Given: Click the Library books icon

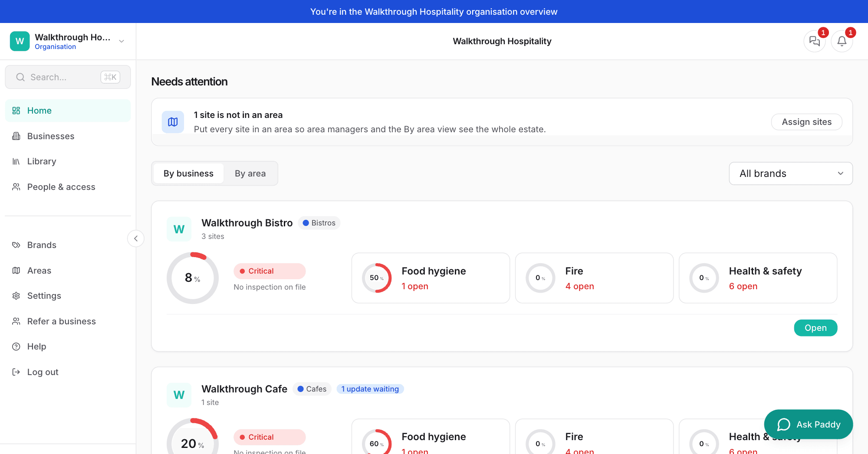Looking at the screenshot, I should pyautogui.click(x=16, y=161).
